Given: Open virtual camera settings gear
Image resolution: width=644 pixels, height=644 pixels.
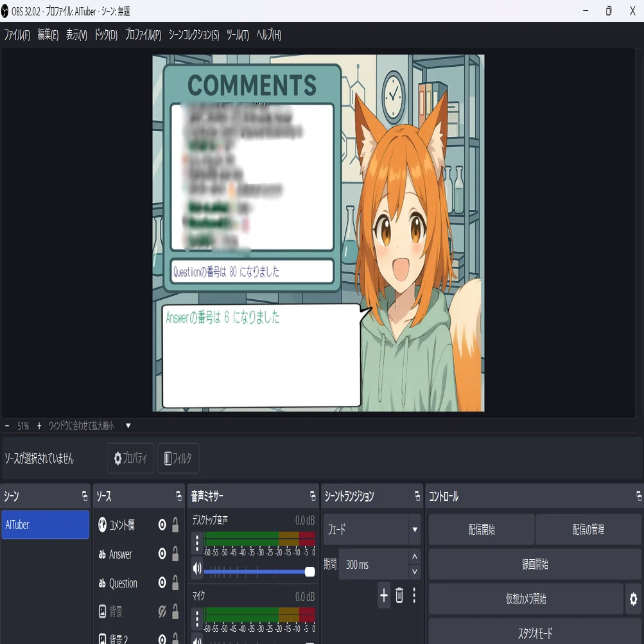Looking at the screenshot, I should click(633, 599).
